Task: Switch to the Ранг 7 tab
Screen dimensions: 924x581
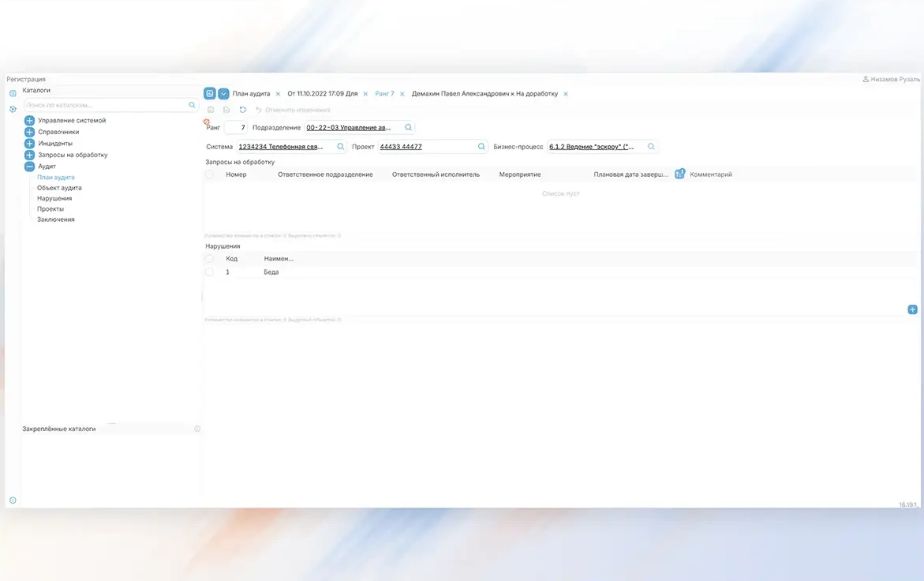Action: (x=384, y=94)
